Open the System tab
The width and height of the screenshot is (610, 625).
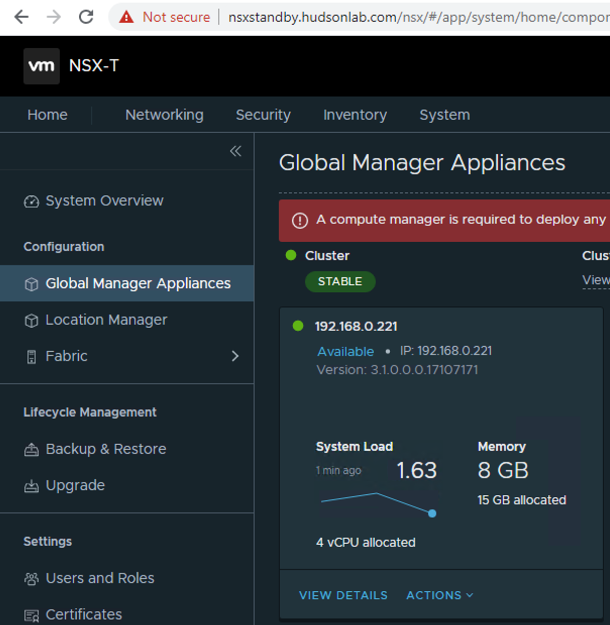445,115
